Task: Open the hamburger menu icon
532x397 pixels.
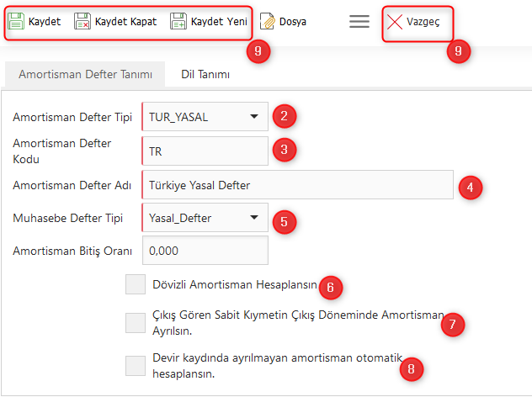Action: pos(359,22)
